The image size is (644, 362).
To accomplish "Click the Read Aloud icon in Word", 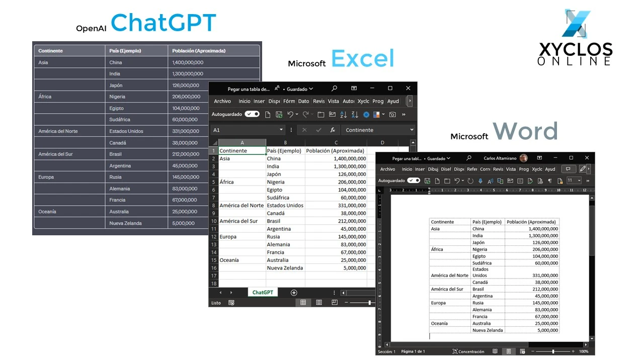I will coord(490,180).
